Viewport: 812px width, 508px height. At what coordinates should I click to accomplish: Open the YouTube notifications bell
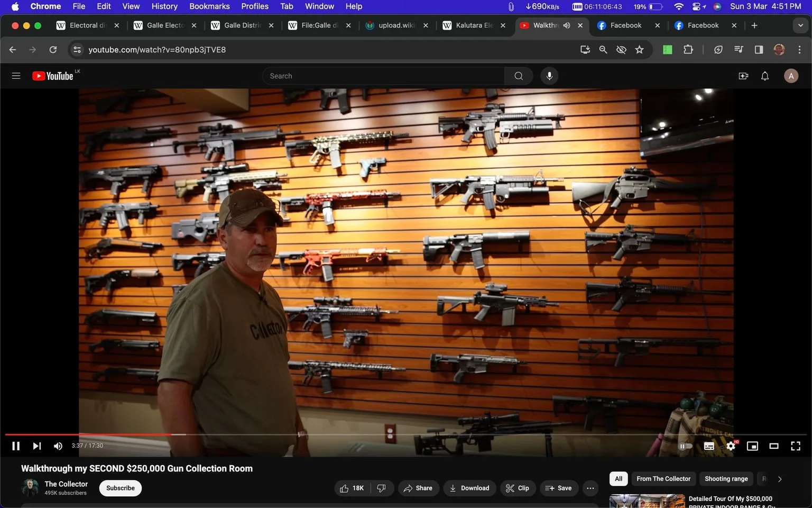pyautogui.click(x=764, y=76)
